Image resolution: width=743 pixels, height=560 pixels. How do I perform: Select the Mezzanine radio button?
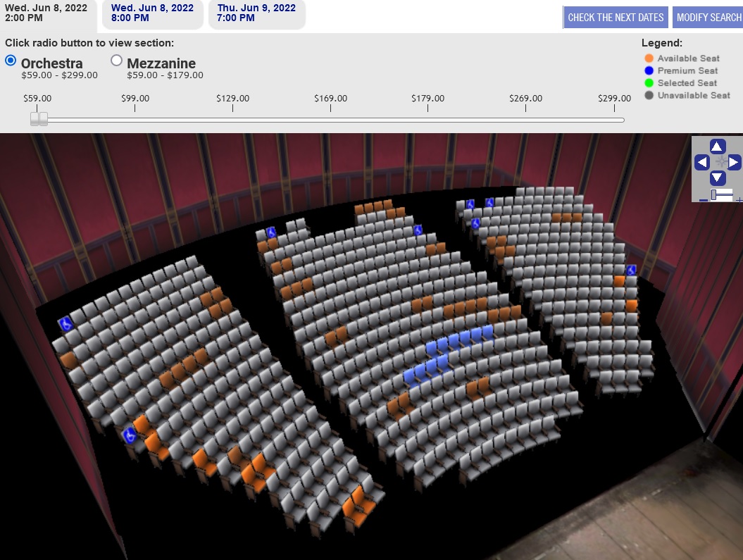117,61
